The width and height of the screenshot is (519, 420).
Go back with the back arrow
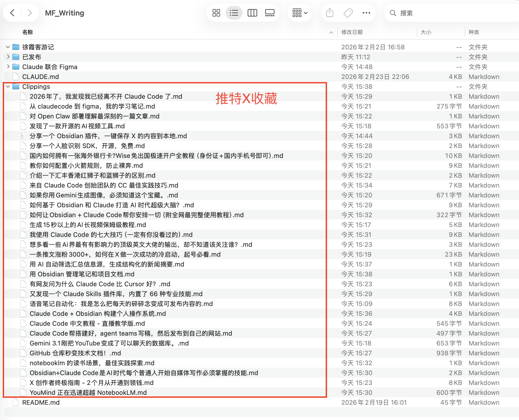12,13
